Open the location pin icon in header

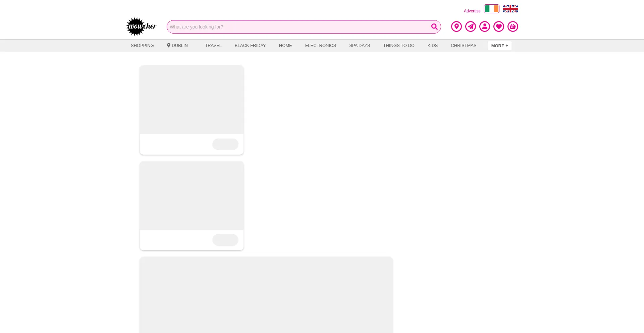456,26
